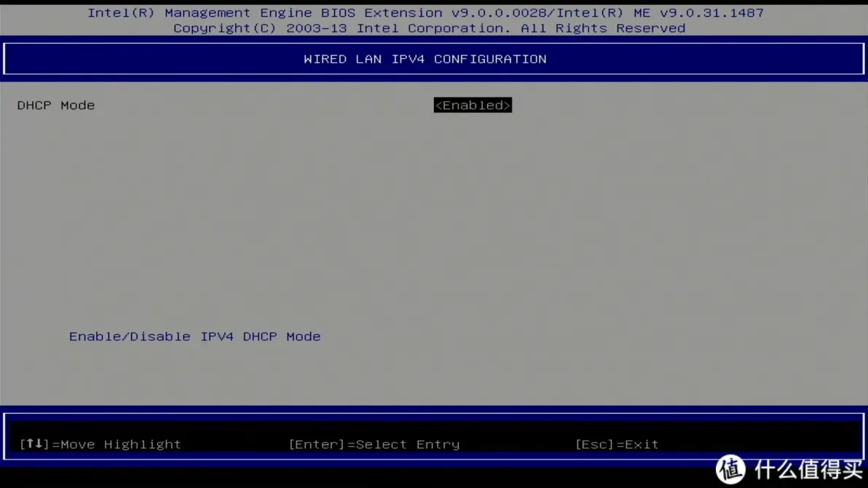Click the 什么值得买 watermark text
The height and width of the screenshot is (488, 868).
(808, 471)
